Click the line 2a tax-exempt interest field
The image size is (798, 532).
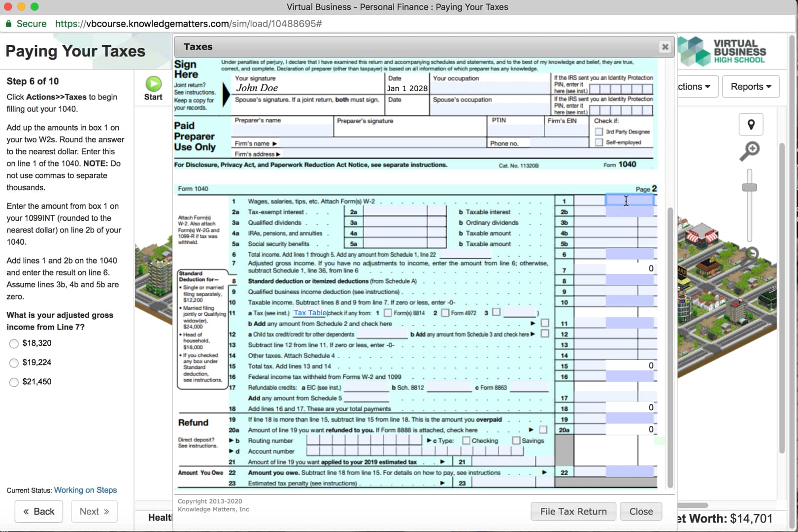click(x=395, y=212)
